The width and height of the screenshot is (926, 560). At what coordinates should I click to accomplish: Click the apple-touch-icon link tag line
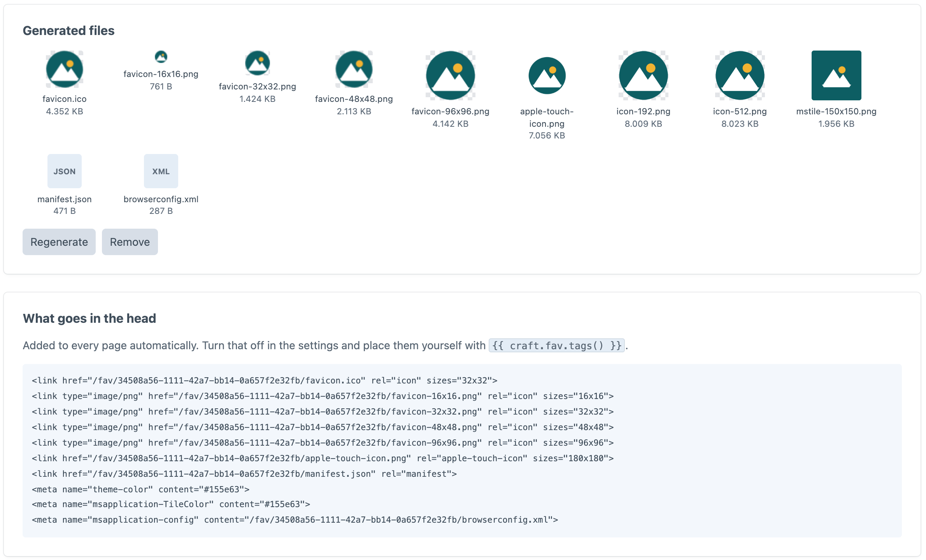[x=323, y=458]
